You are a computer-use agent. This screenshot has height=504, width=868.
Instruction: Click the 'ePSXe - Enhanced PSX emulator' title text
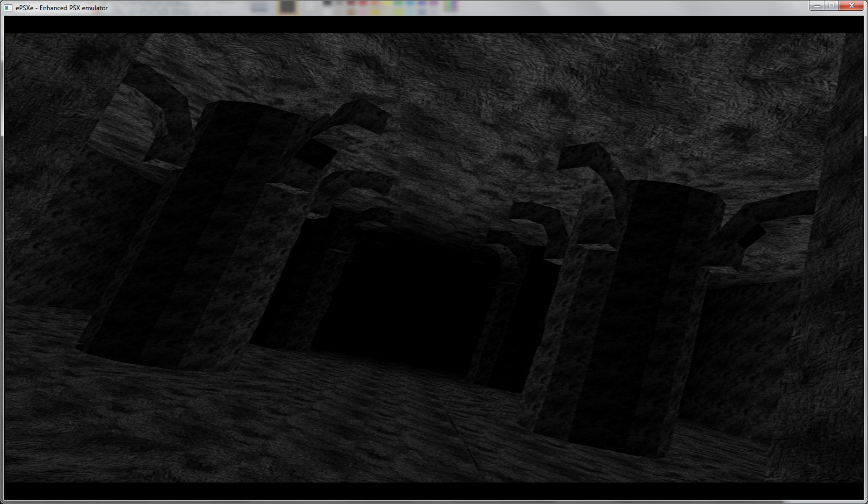(62, 8)
